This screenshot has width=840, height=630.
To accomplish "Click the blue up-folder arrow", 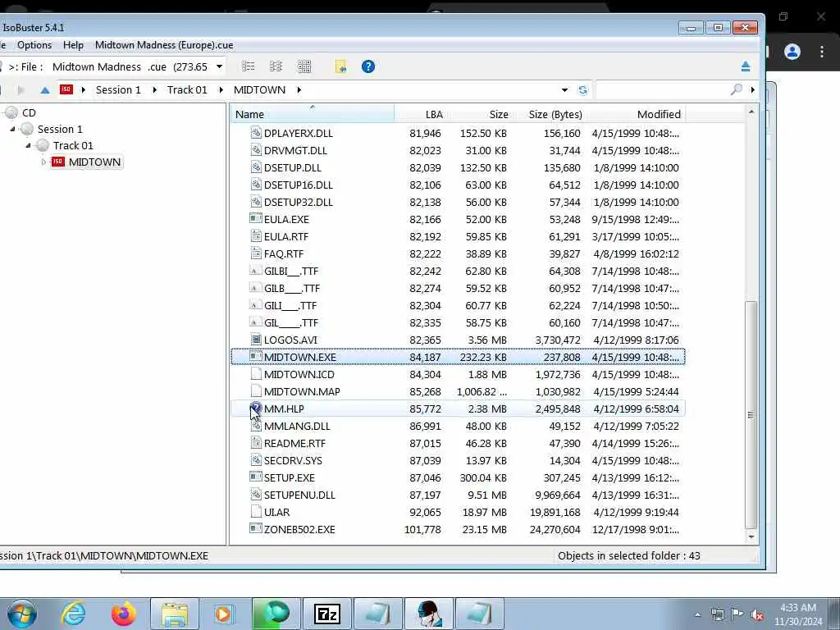I will coord(45,90).
